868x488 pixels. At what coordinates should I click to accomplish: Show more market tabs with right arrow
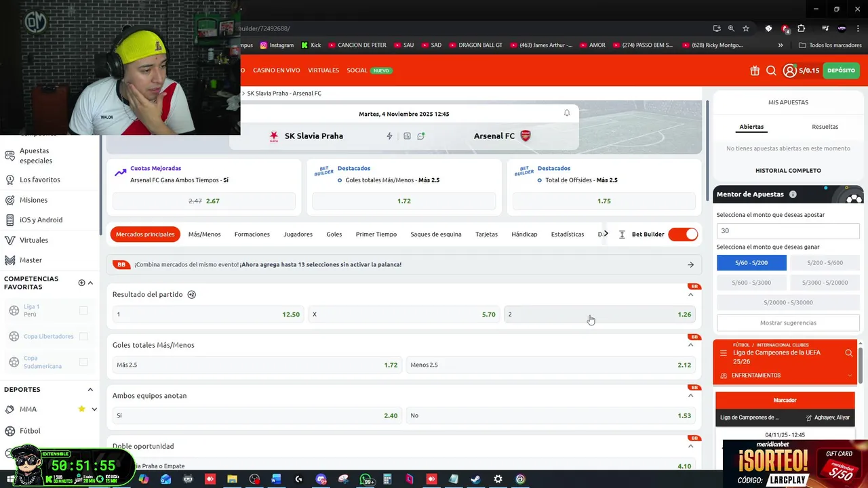606,234
